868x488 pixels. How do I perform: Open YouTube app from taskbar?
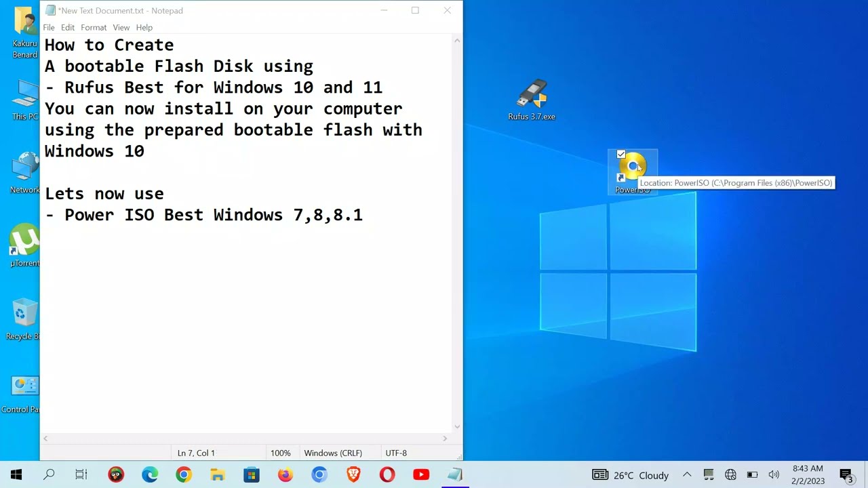(x=421, y=474)
